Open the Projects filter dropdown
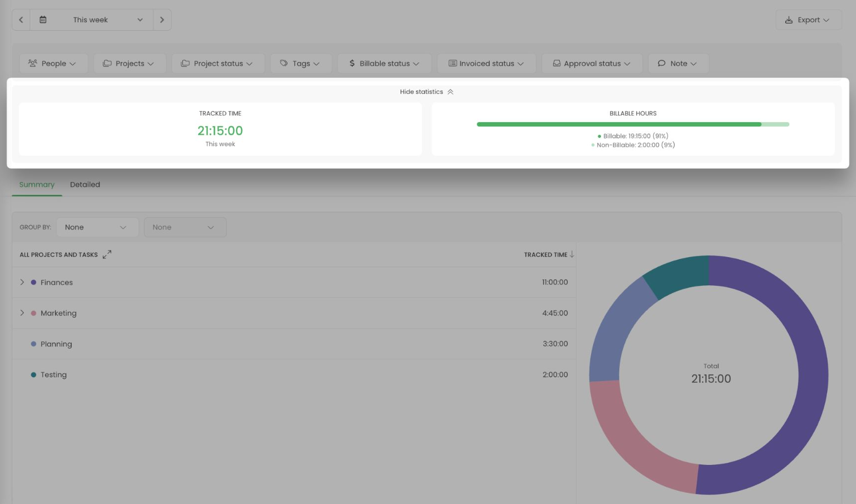 [130, 63]
